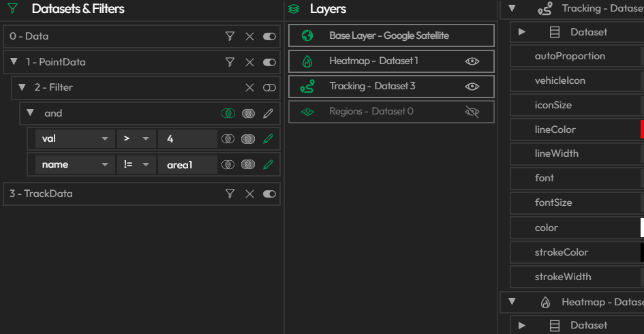Image resolution: width=644 pixels, height=334 pixels.
Task: Select Base Layer - Google Satellite
Action: (x=391, y=35)
